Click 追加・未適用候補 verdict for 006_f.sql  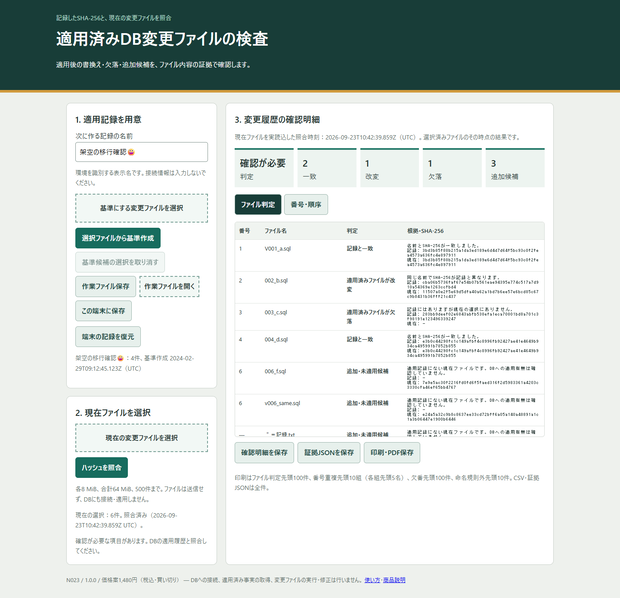tap(367, 371)
